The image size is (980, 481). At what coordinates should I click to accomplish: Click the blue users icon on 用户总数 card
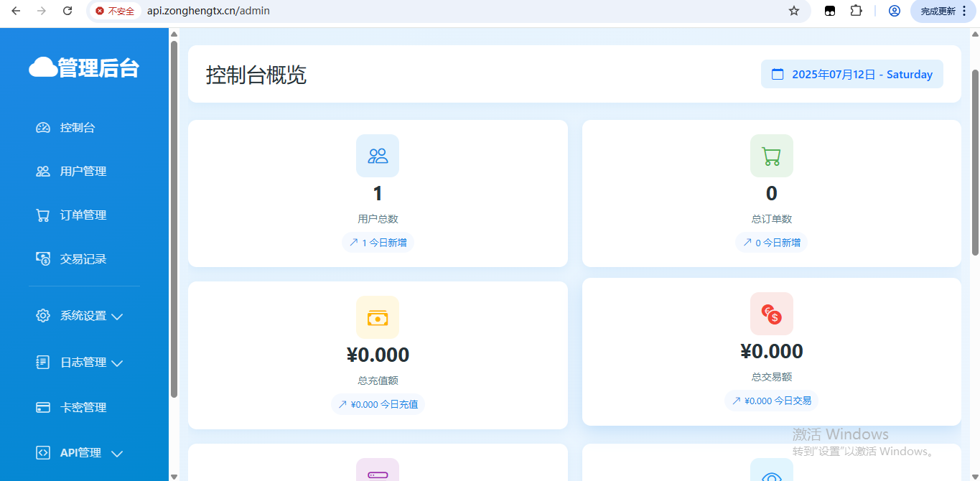378,156
